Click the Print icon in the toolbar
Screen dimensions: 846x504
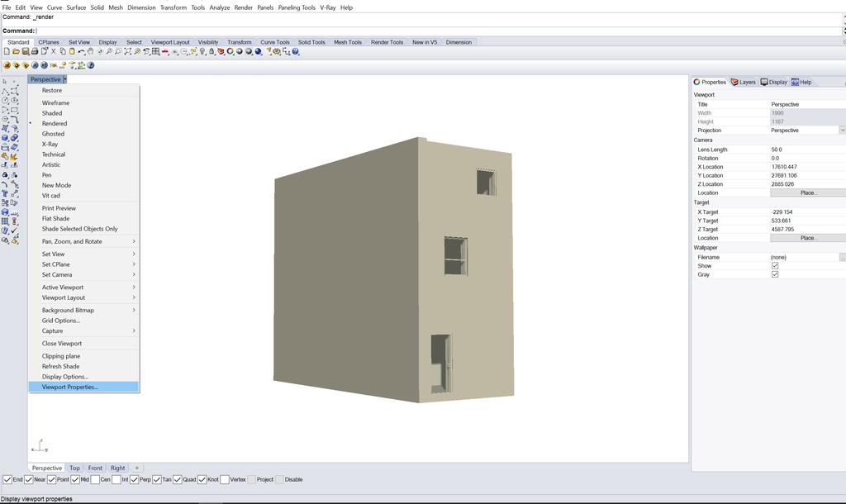(35, 51)
